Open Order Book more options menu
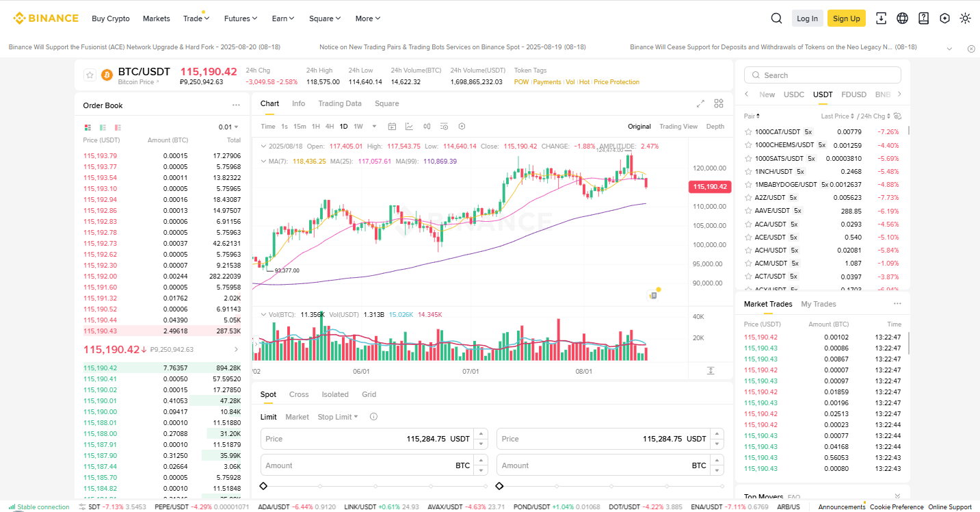The width and height of the screenshot is (980, 512). coord(236,105)
